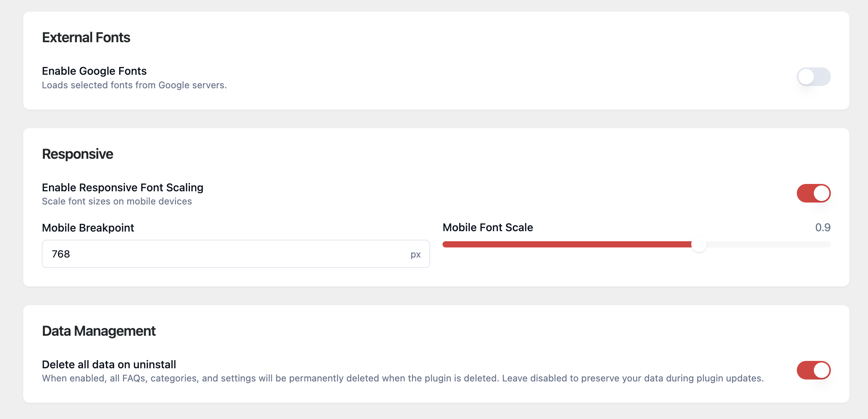This screenshot has width=868, height=419.
Task: Click the Google servers description text
Action: (x=134, y=85)
